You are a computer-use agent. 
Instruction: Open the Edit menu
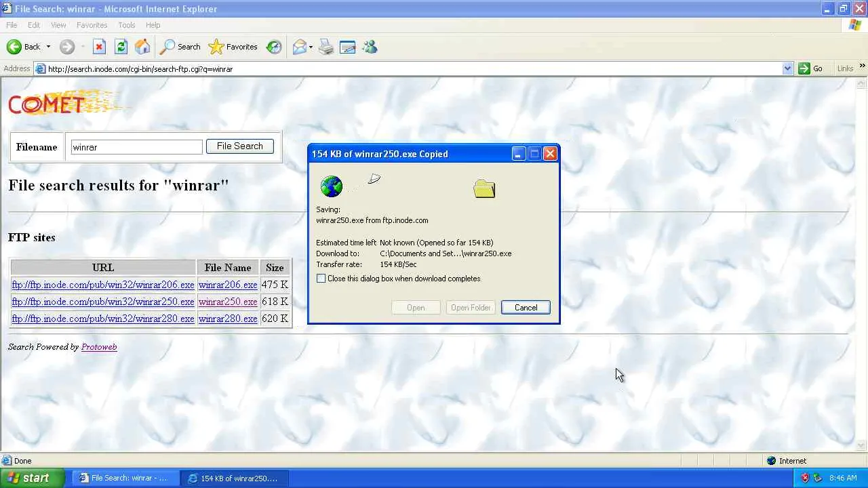(x=34, y=25)
